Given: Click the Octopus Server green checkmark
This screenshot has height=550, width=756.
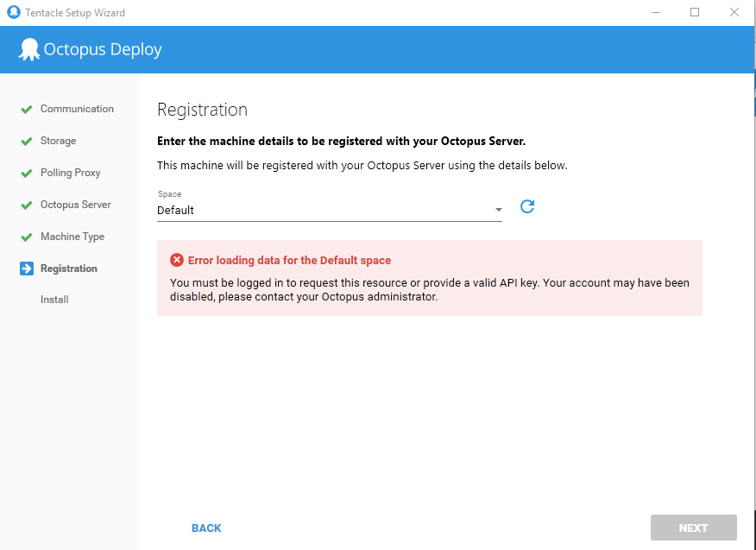Looking at the screenshot, I should click(27, 205).
